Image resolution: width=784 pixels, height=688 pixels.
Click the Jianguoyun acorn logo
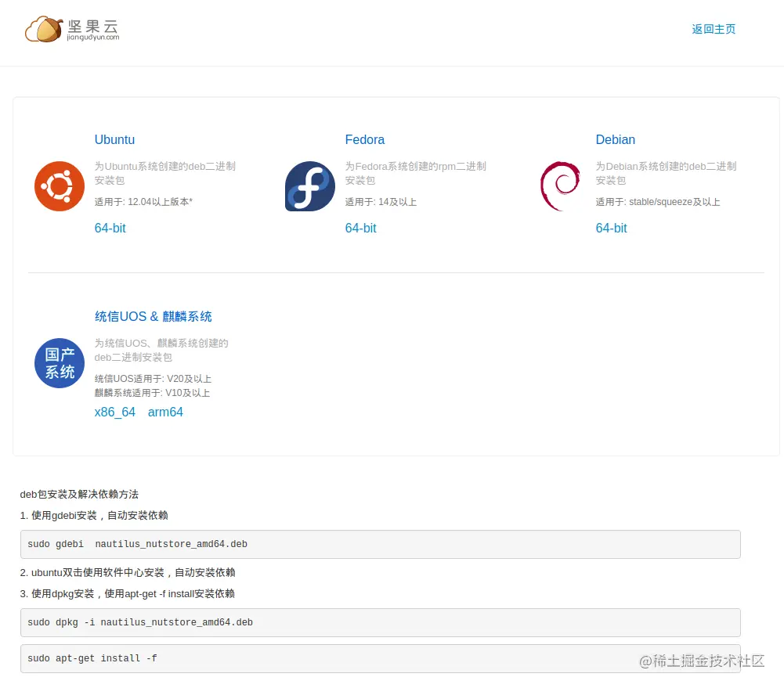point(44,29)
